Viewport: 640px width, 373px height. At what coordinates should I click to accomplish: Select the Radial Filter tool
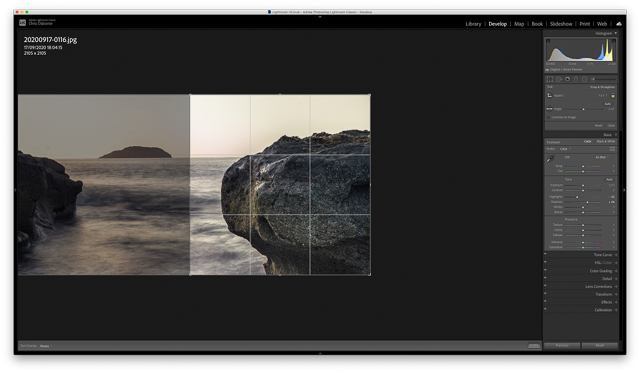(x=584, y=79)
